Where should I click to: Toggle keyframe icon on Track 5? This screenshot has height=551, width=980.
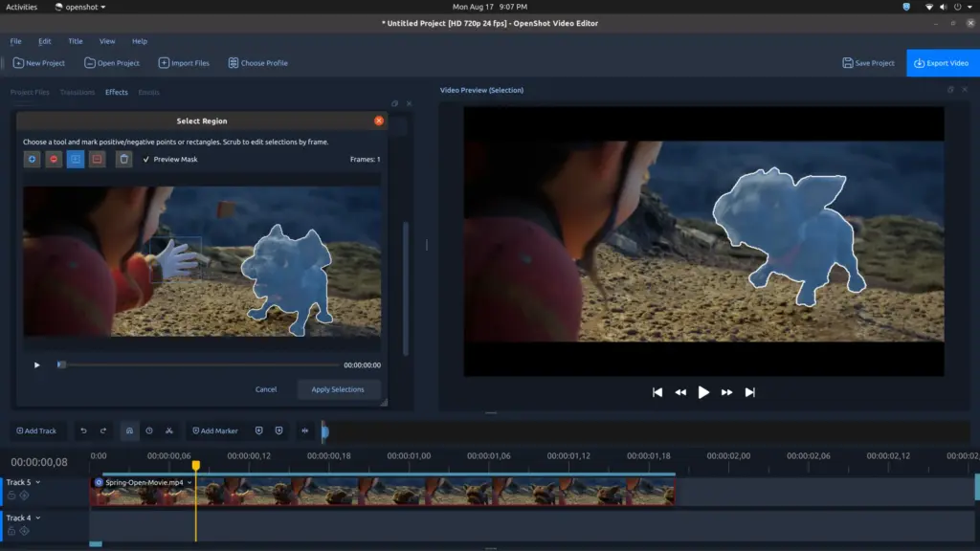point(24,496)
